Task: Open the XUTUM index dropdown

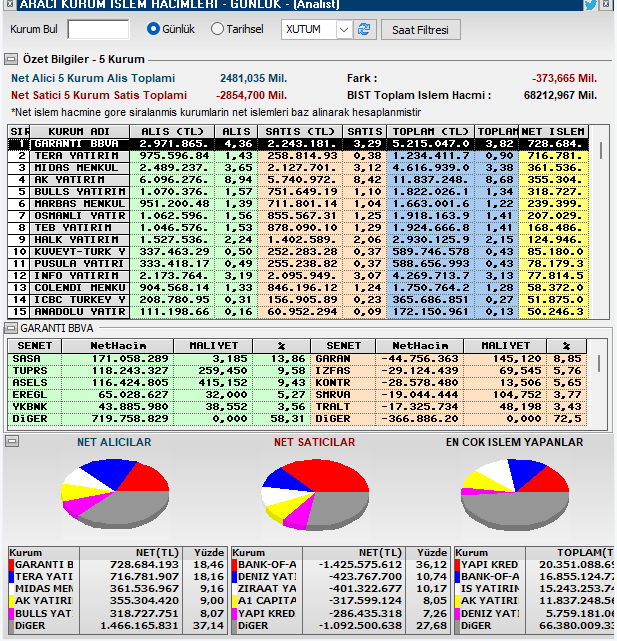Action: 344,30
